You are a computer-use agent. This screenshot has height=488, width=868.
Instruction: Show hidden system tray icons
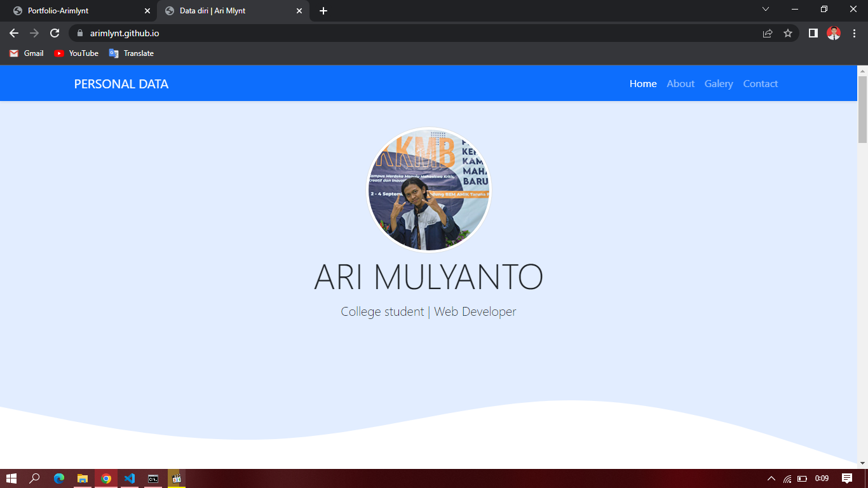(771, 478)
